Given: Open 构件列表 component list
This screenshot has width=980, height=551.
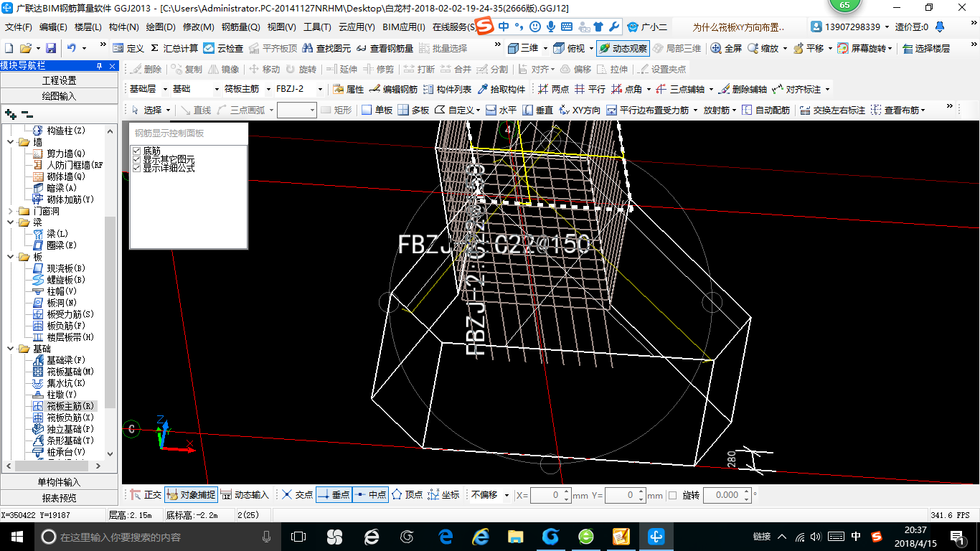Looking at the screenshot, I should (447, 89).
